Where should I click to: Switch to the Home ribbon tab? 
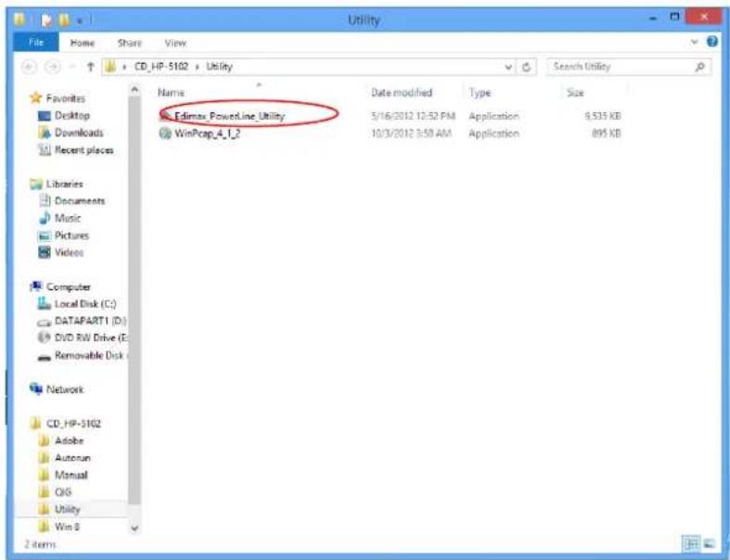(83, 43)
